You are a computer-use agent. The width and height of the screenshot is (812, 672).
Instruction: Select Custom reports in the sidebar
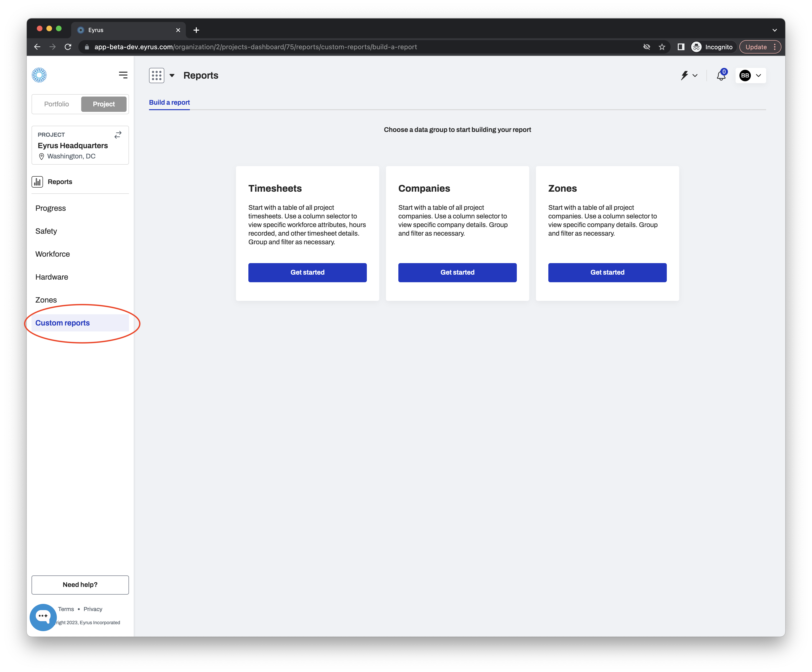[80, 323]
